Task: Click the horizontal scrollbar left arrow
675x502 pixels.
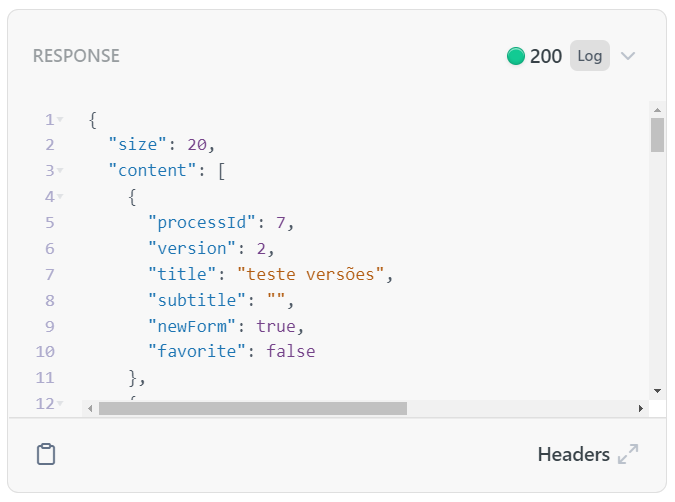Action: point(90,408)
